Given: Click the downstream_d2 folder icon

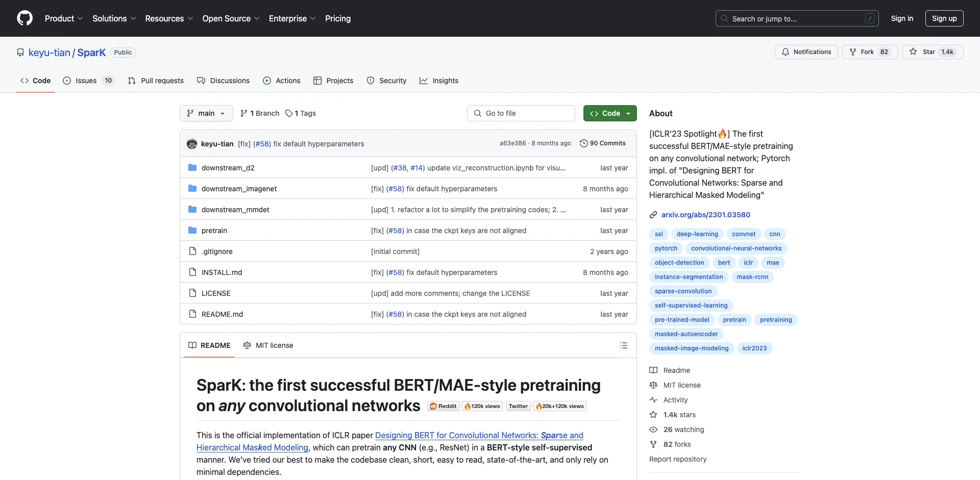Looking at the screenshot, I should [x=192, y=167].
